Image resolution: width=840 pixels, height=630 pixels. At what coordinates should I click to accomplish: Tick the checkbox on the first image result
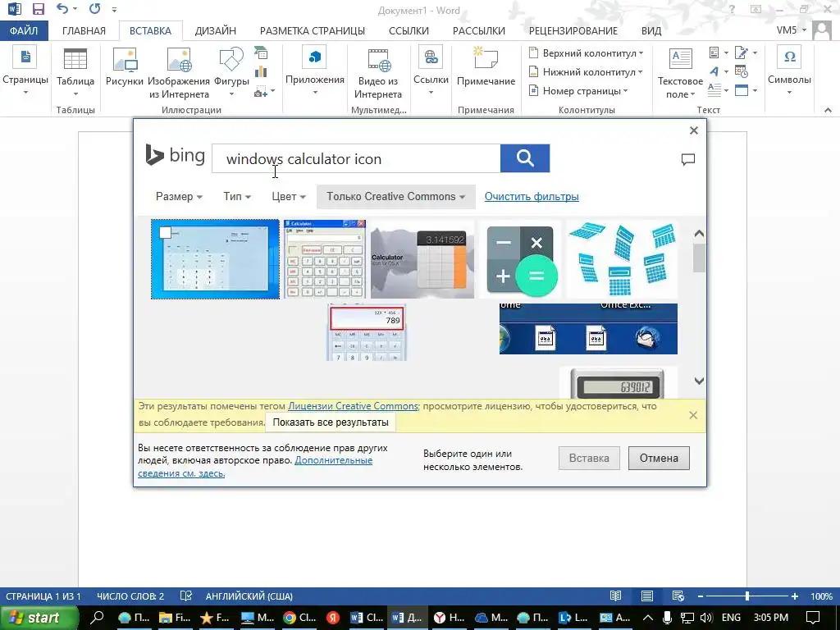(x=165, y=232)
